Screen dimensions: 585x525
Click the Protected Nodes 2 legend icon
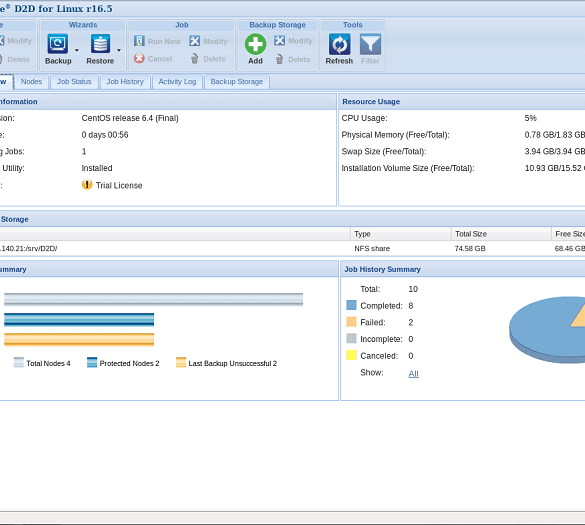coord(92,362)
